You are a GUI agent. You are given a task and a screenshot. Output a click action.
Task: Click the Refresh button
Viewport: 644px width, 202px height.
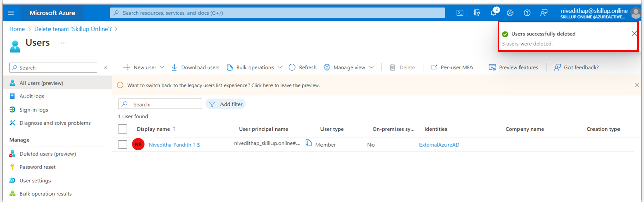click(303, 67)
